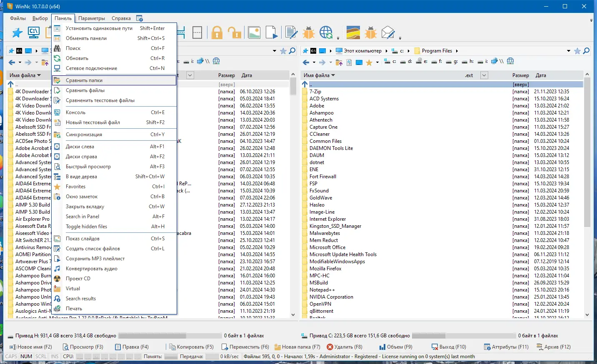
Task: Click the globe with refresh arrows icon
Action: [326, 32]
